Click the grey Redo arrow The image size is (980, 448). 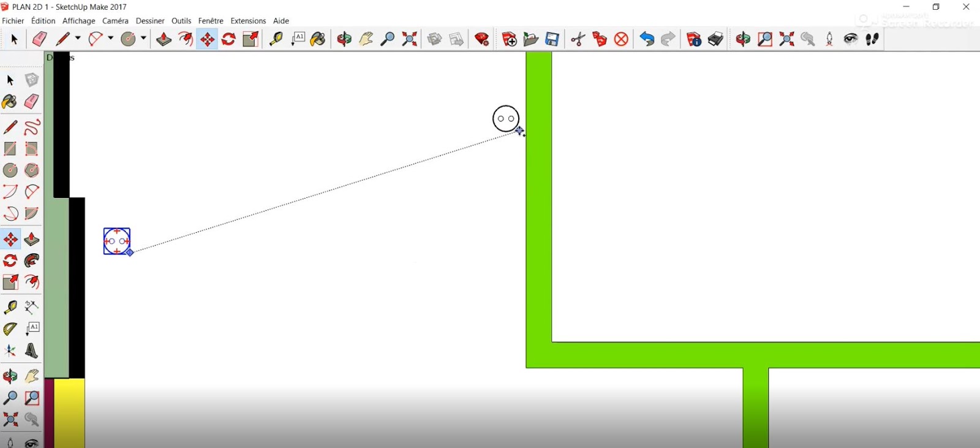point(668,39)
